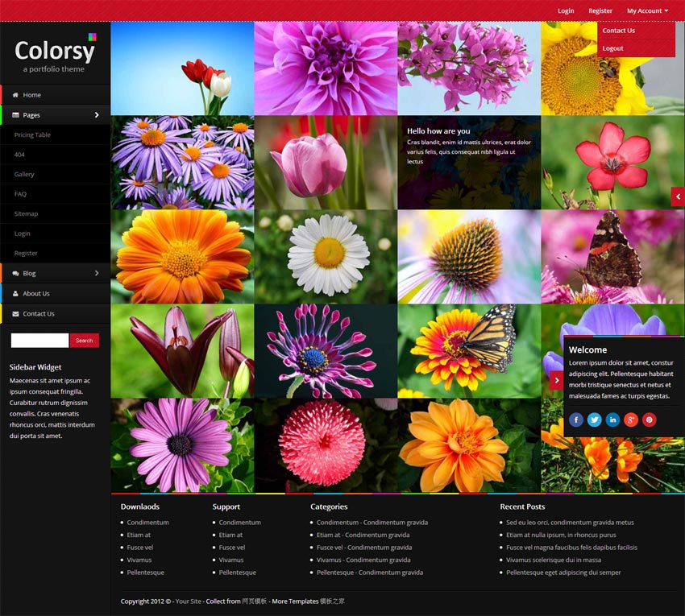Click the red Search button

coord(85,341)
